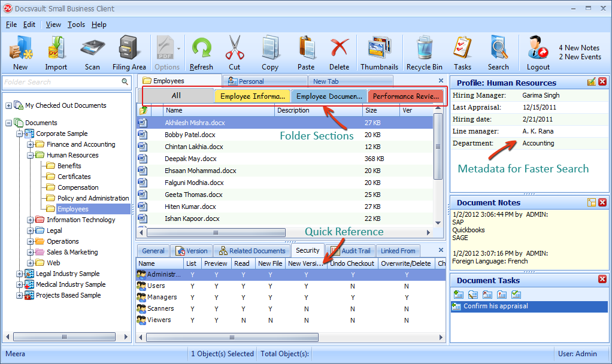The height and width of the screenshot is (364, 612).
Task: Copy the selected document
Action: pos(270,53)
